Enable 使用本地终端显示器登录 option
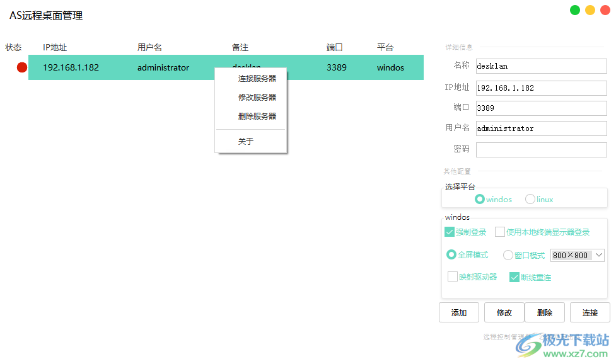Viewport: 616px width, 364px height. coord(498,232)
